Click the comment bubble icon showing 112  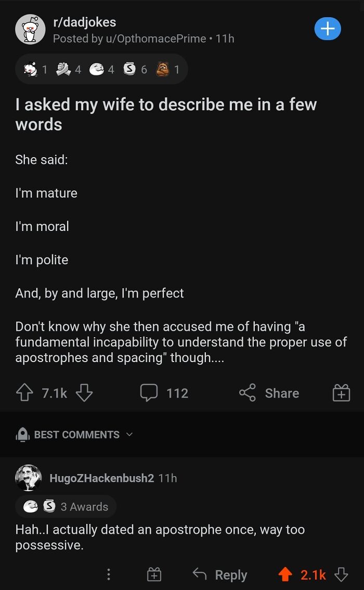[150, 393]
